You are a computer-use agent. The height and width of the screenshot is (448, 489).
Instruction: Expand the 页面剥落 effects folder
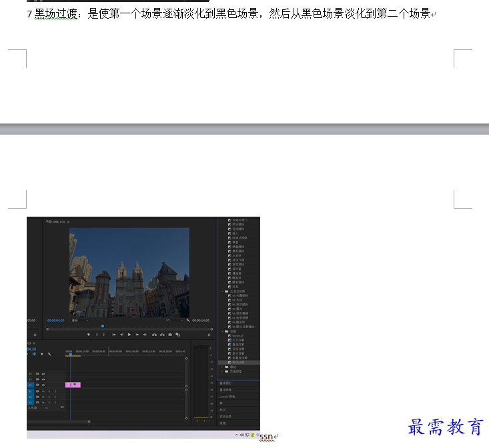tap(222, 371)
